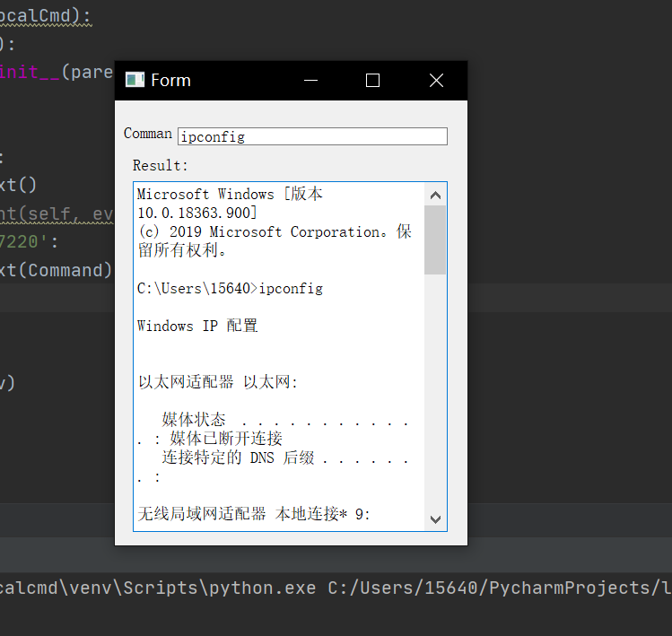This screenshot has height=636, width=672.
Task: Click the "7220':" string in PyCharm editor
Action: click(29, 242)
